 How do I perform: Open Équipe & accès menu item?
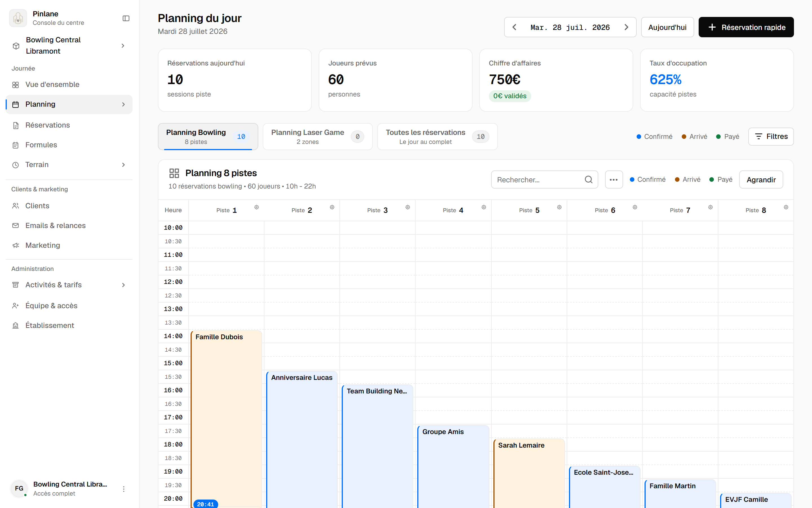coord(69,306)
